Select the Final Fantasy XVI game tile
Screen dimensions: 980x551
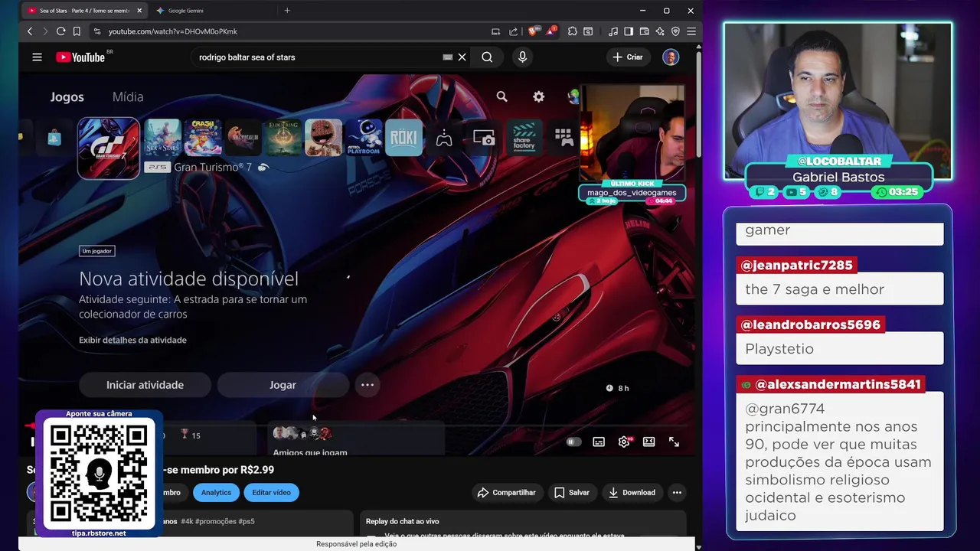pos(243,138)
